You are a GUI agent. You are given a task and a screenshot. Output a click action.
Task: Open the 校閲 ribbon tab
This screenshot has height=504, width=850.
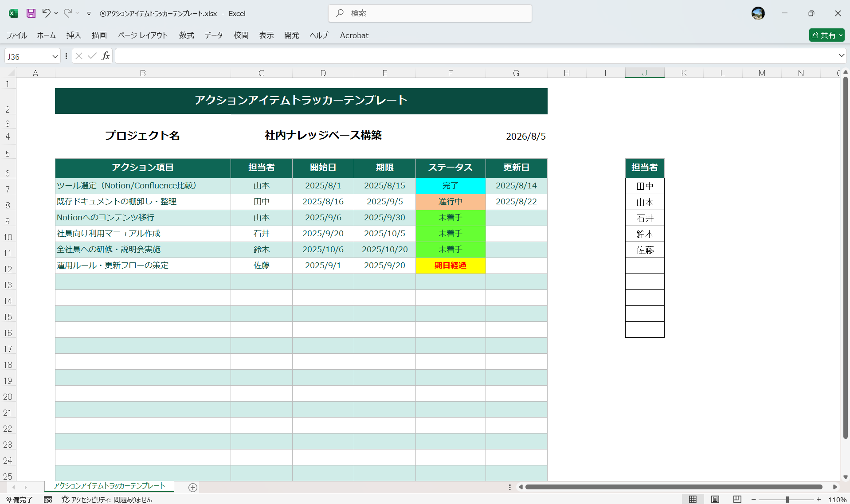point(241,35)
